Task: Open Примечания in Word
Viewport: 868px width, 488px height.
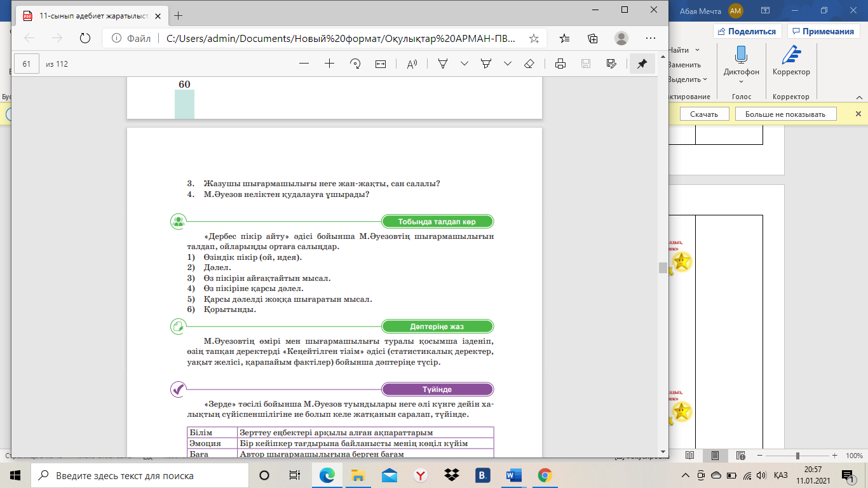Action: pos(824,31)
